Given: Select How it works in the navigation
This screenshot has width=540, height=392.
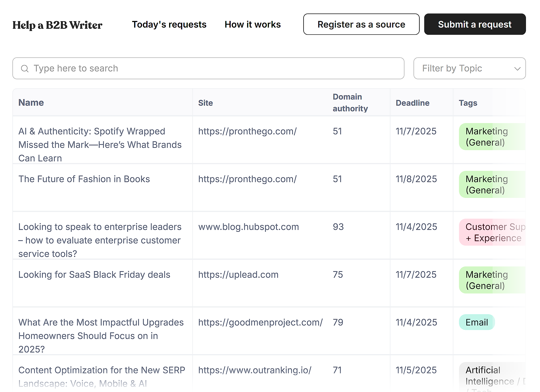Looking at the screenshot, I should pos(252,24).
